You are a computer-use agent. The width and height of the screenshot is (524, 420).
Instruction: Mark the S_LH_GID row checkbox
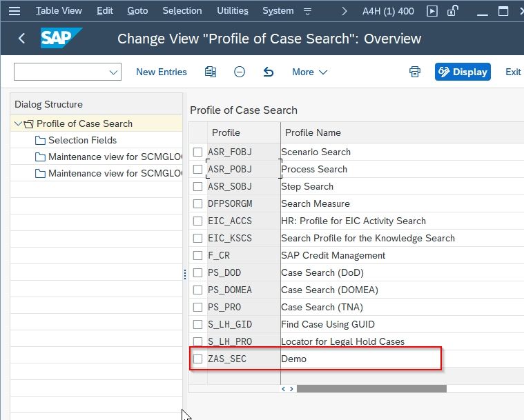(x=198, y=325)
